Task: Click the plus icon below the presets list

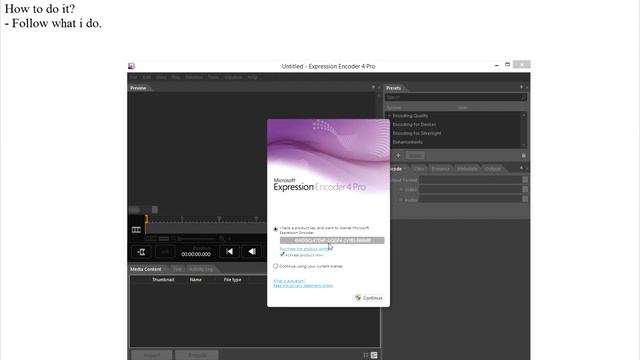Action: pyautogui.click(x=398, y=155)
